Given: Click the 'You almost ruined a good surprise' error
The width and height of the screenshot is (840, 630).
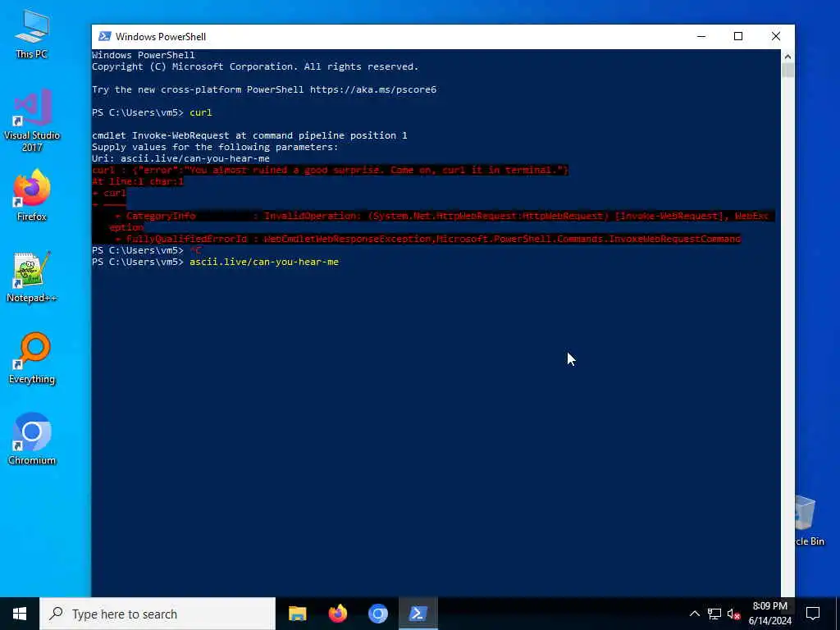Looking at the screenshot, I should (330, 170).
